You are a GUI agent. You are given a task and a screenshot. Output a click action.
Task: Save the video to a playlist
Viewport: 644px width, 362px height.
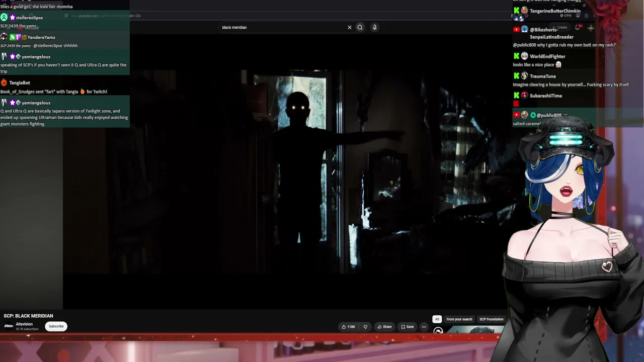pos(408,327)
